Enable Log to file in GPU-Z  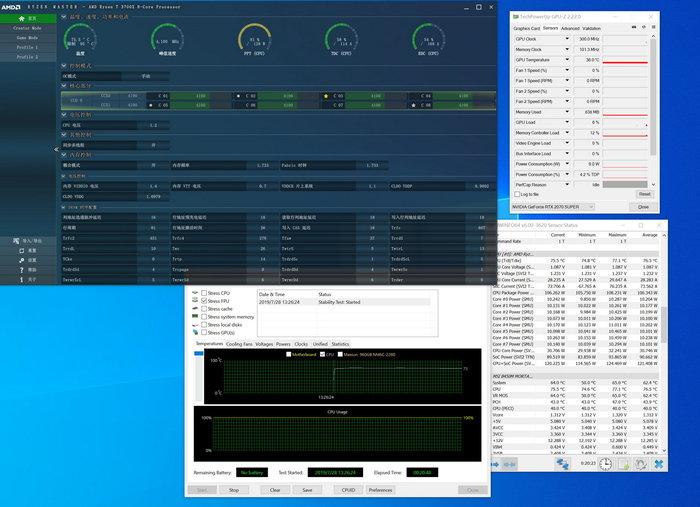[x=517, y=195]
